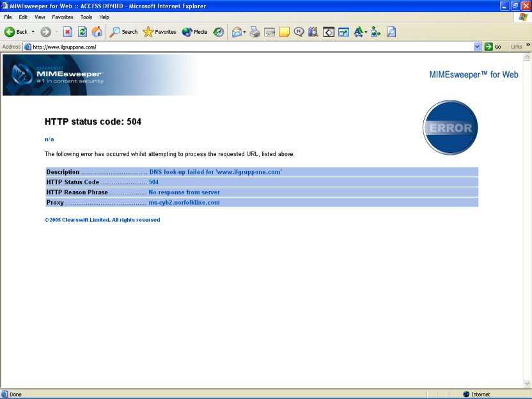The width and height of the screenshot is (532, 399).
Task: Expand the Links toolbar chevron
Action: [x=528, y=45]
